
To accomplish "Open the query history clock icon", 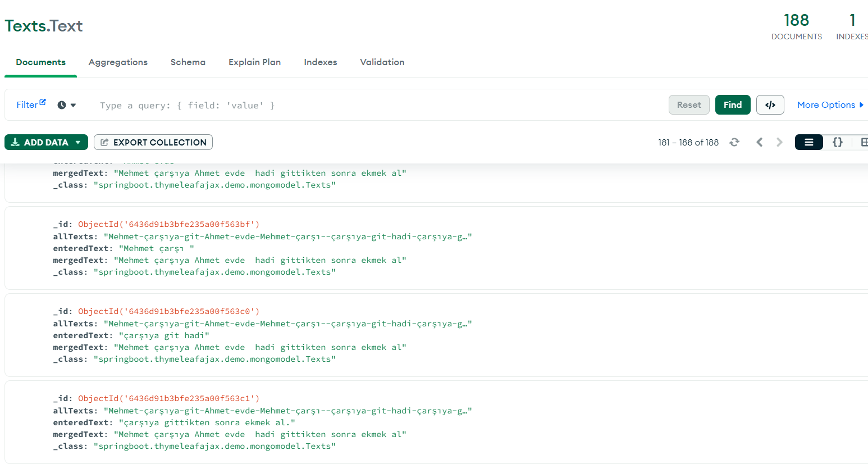I will click(62, 105).
